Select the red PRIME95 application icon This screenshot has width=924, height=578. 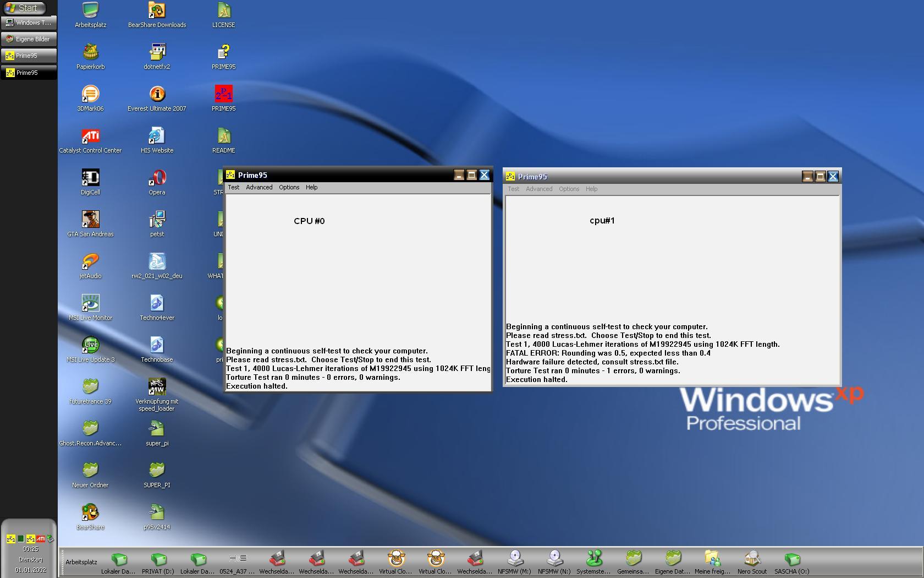click(x=223, y=99)
